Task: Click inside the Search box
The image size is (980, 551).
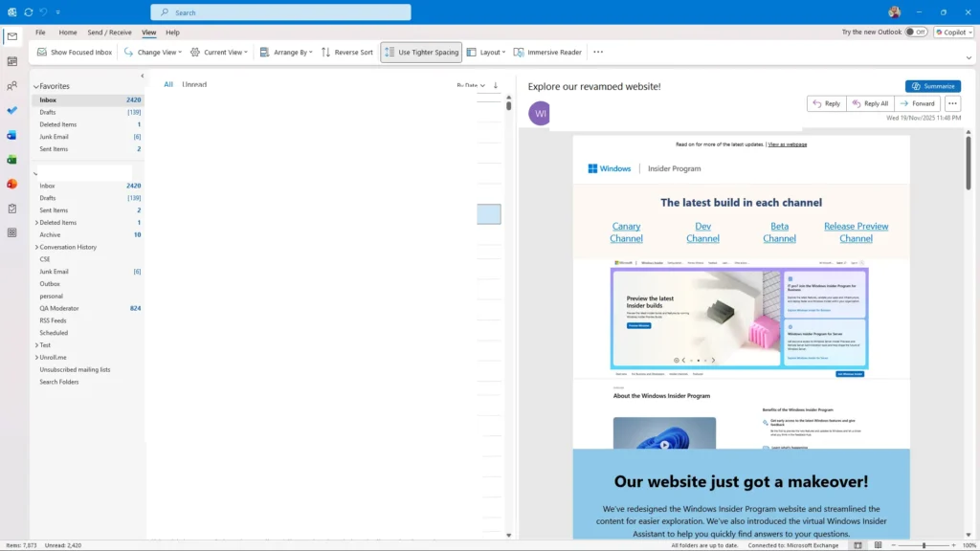Action: [280, 11]
